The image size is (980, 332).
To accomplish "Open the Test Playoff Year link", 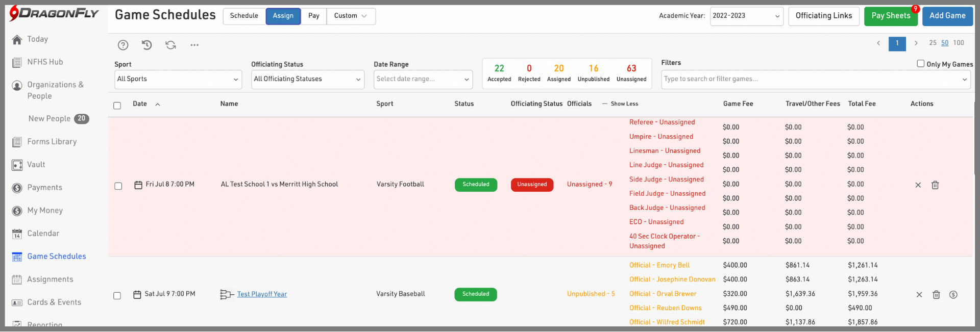I will coord(262,294).
